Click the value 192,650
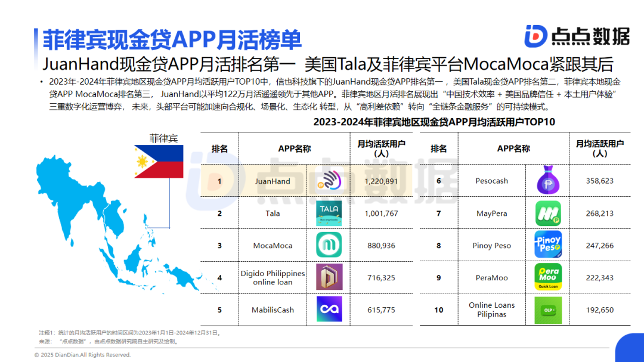The width and height of the screenshot is (644, 362). click(600, 310)
